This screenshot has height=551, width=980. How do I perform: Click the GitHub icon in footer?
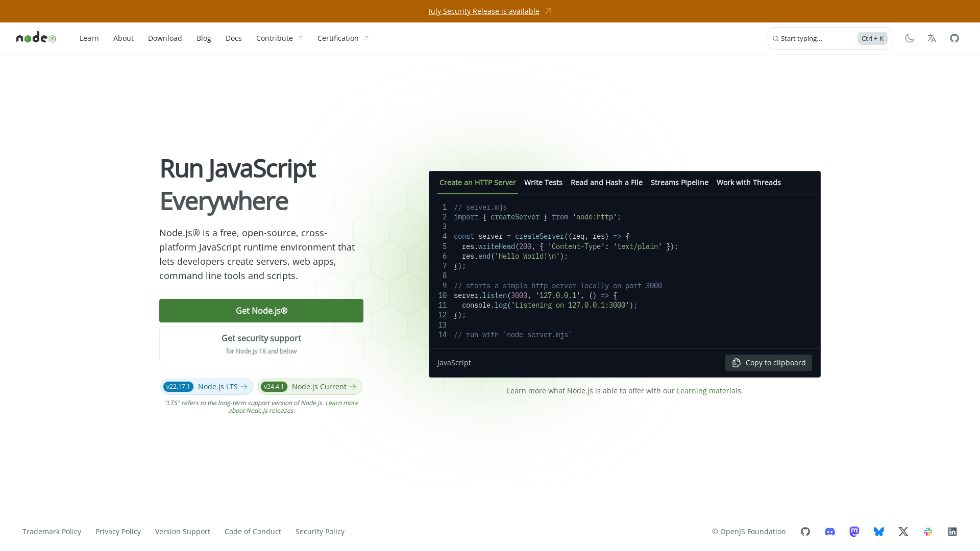click(x=805, y=532)
